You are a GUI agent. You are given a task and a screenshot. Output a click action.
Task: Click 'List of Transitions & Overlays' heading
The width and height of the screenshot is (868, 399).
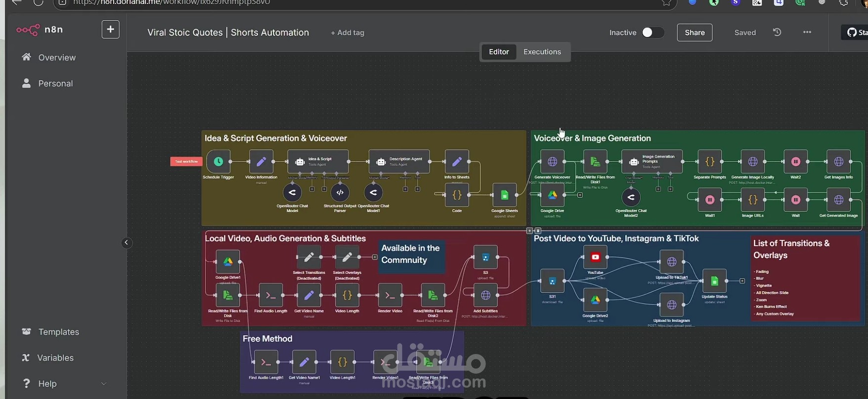pyautogui.click(x=791, y=249)
